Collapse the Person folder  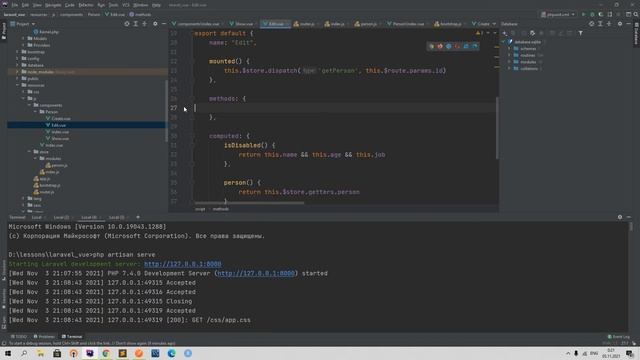[x=36, y=112]
